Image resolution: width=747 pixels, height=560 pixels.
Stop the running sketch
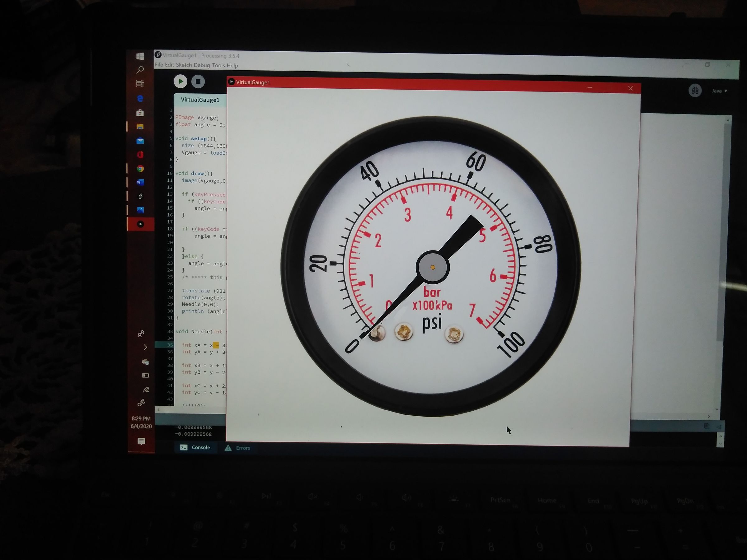pyautogui.click(x=198, y=81)
